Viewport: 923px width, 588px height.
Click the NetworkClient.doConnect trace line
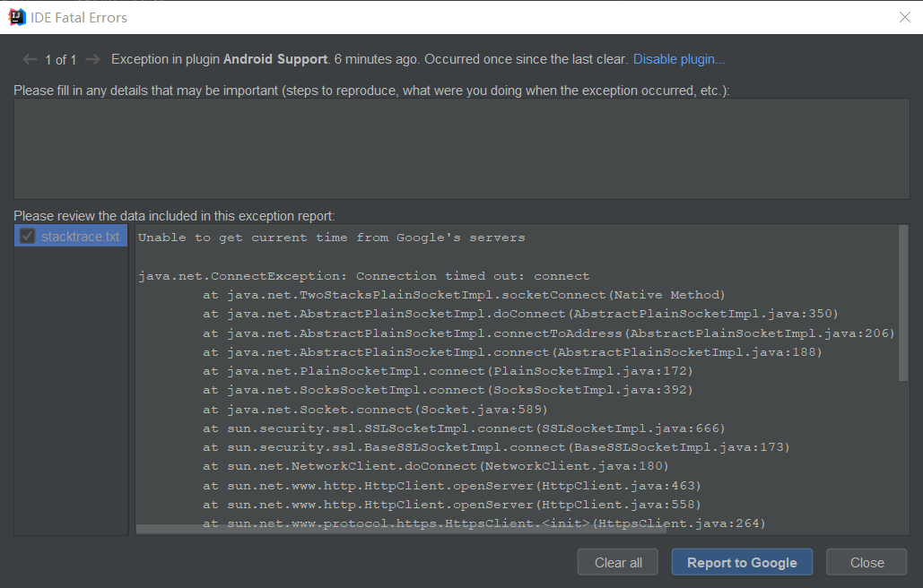point(436,466)
